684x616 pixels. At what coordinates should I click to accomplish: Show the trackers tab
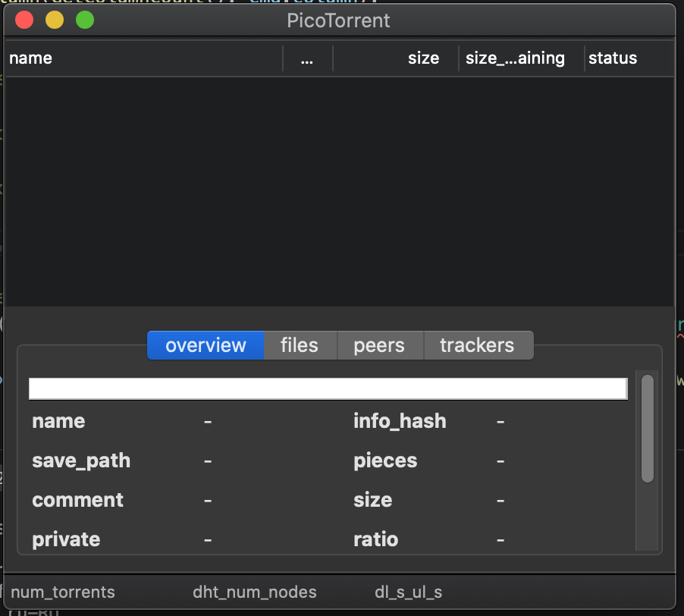(478, 345)
